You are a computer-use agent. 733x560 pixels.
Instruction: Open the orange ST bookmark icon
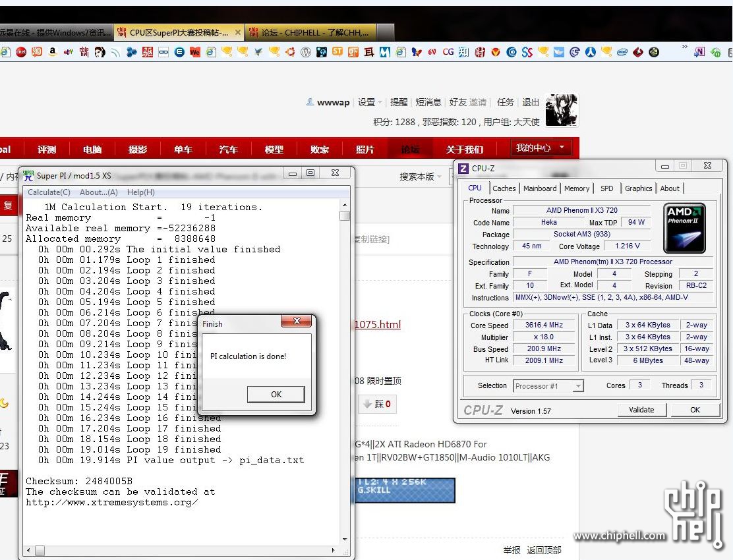click(337, 52)
